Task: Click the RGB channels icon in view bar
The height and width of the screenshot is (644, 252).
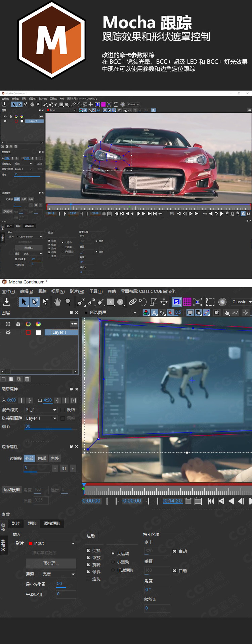Action: click(146, 313)
